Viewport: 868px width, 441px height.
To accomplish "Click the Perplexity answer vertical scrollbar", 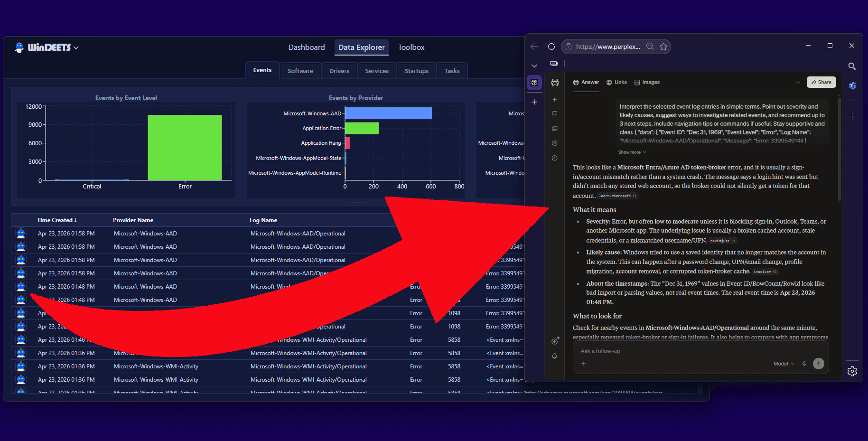I will point(839,150).
